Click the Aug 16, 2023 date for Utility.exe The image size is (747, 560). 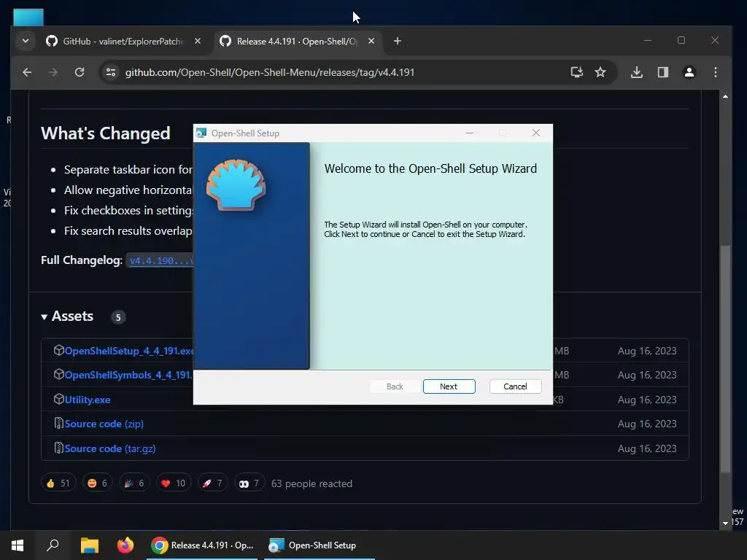coord(647,400)
